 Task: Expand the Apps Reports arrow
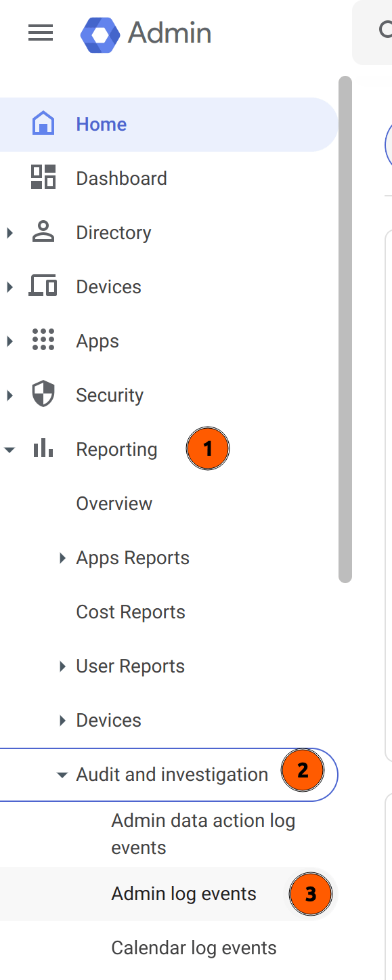pyautogui.click(x=62, y=557)
